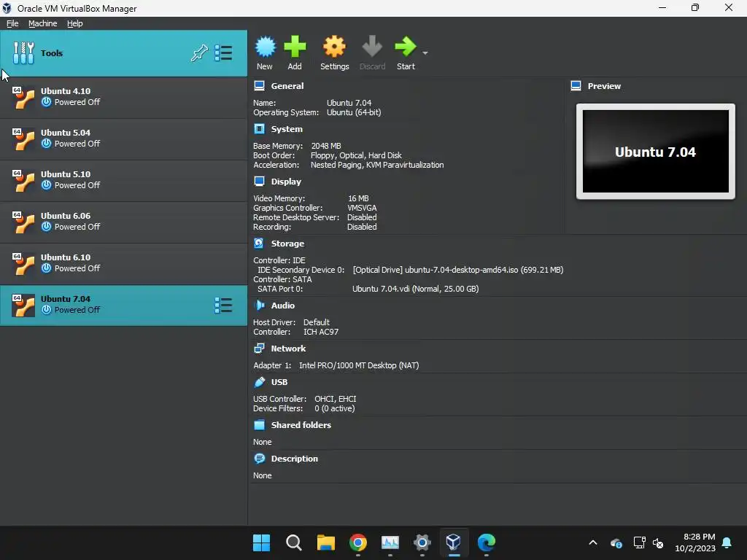Click the Audio section header
The image size is (747, 560).
coord(283,306)
